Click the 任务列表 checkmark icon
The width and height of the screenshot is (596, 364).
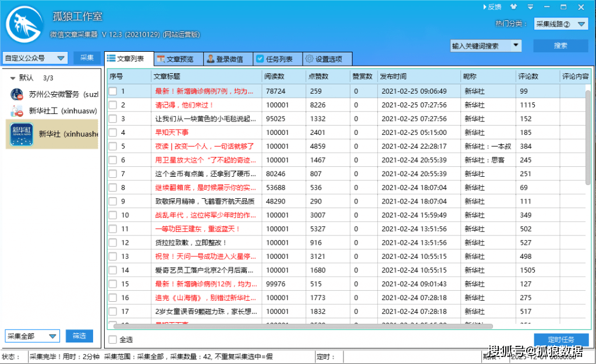(x=260, y=59)
